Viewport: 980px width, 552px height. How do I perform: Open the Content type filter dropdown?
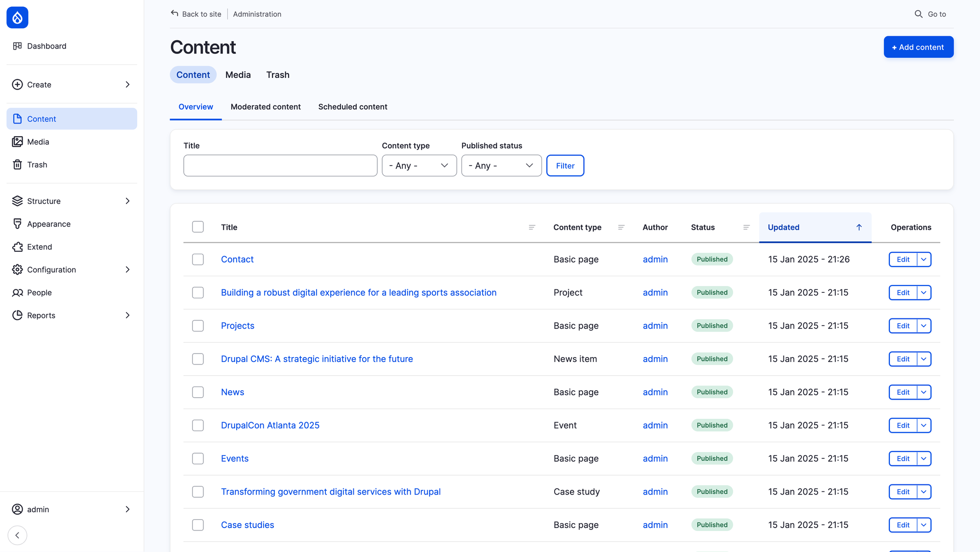[x=419, y=166]
